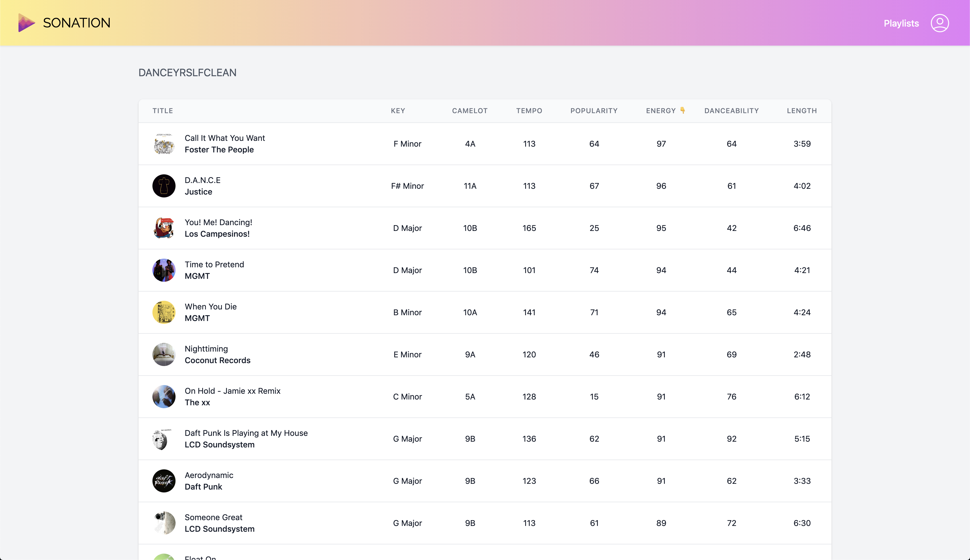Screen dimensions: 970x560
Task: Sort table by CAMELOT column header
Action: pos(470,111)
